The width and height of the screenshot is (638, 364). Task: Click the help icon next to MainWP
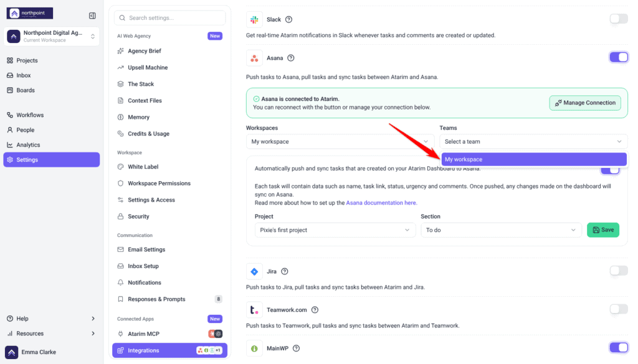(296, 348)
